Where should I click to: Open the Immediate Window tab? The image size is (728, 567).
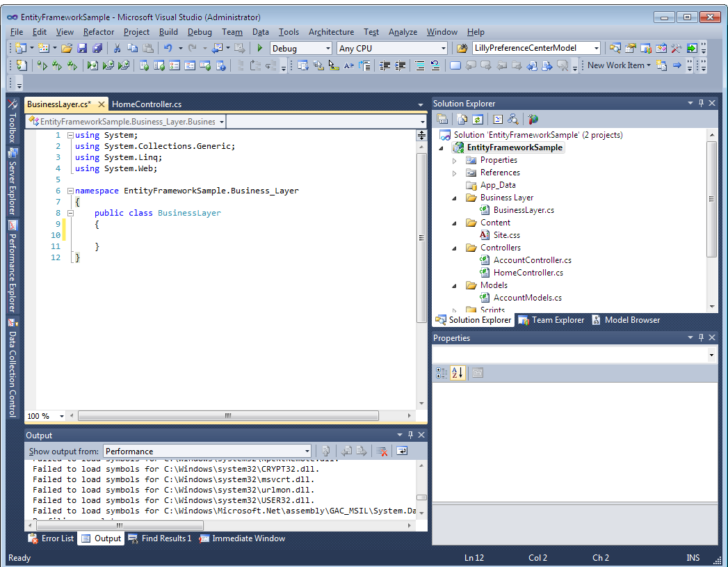pos(243,538)
